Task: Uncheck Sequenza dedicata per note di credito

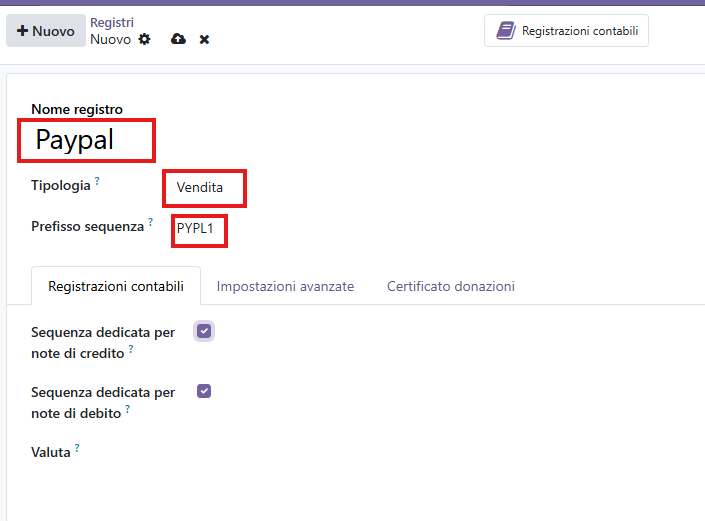Action: [204, 331]
